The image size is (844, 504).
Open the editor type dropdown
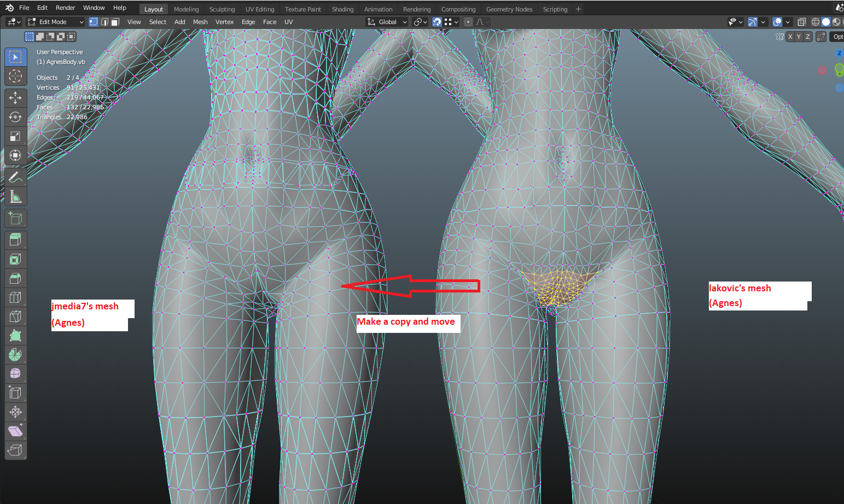click(x=14, y=22)
